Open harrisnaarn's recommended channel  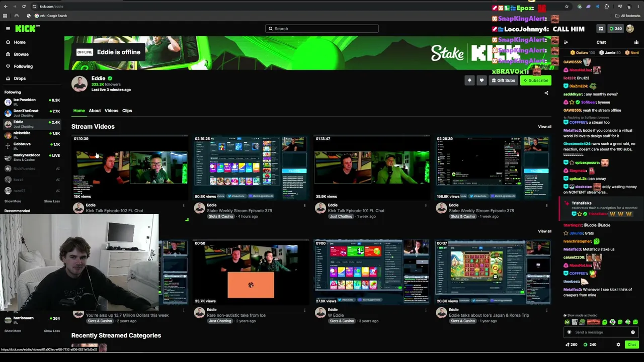(x=32, y=319)
